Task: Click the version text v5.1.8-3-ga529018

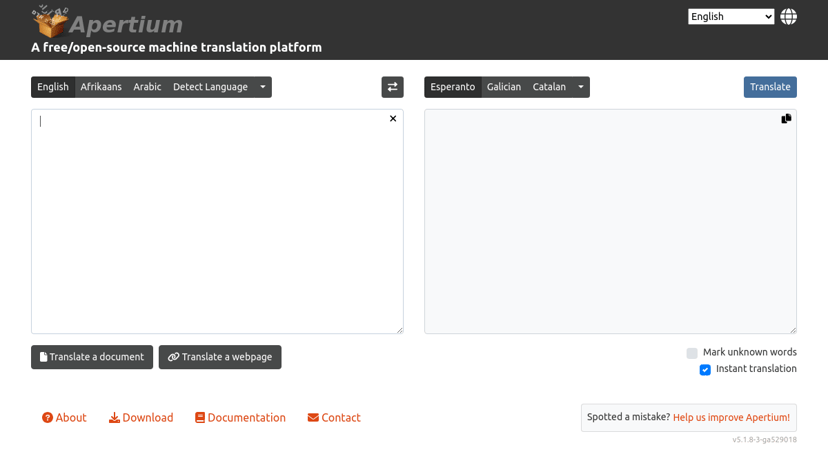Action: [764, 440]
